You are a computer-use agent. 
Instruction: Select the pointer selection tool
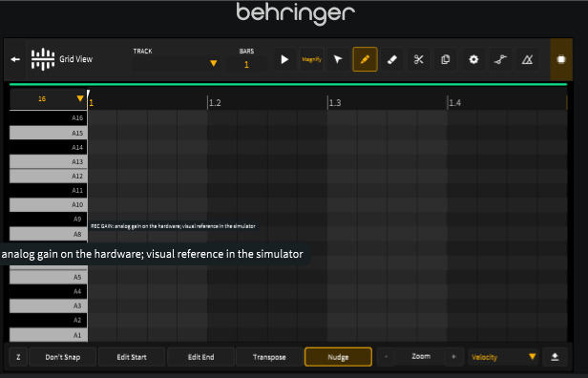coord(338,59)
